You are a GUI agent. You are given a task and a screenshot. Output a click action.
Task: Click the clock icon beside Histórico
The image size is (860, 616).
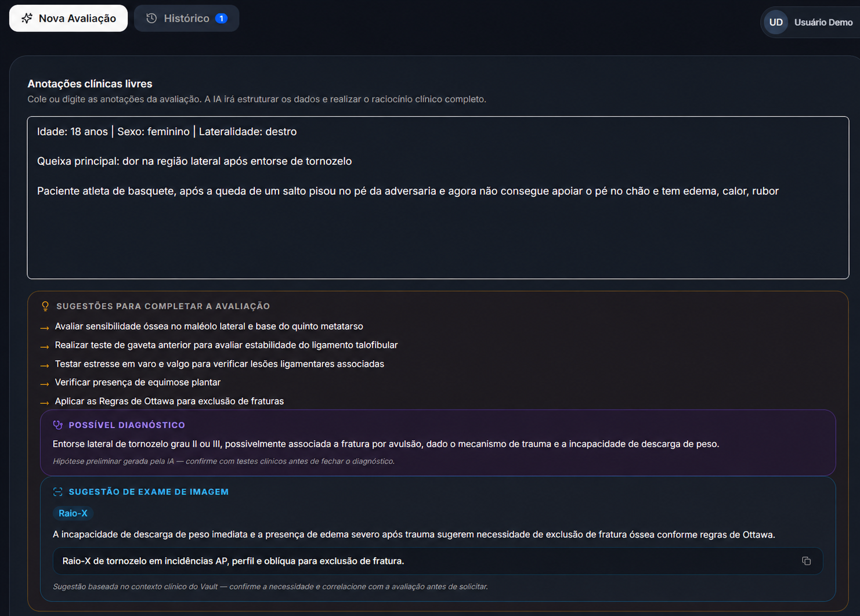pyautogui.click(x=151, y=19)
